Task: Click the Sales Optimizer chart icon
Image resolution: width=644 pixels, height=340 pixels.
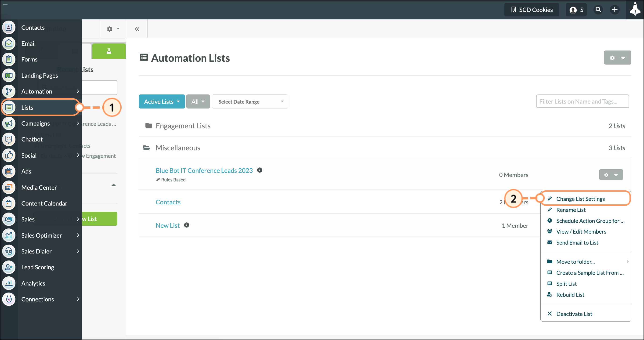Action: click(x=9, y=235)
